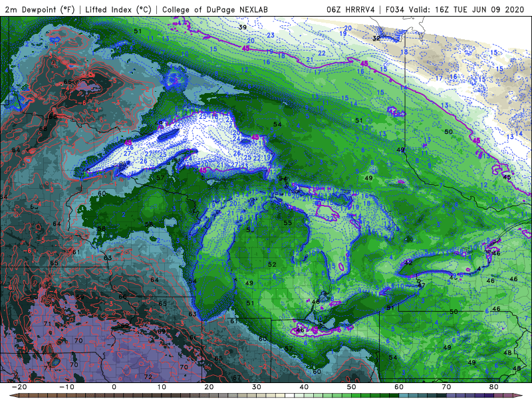The width and height of the screenshot is (532, 399).
Task: Click the '67' dewpoint value at bottom
Action: [x=237, y=377]
